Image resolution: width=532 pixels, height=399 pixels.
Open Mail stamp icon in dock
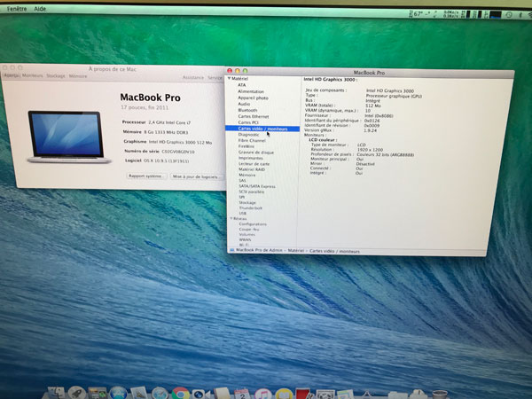click(139, 394)
